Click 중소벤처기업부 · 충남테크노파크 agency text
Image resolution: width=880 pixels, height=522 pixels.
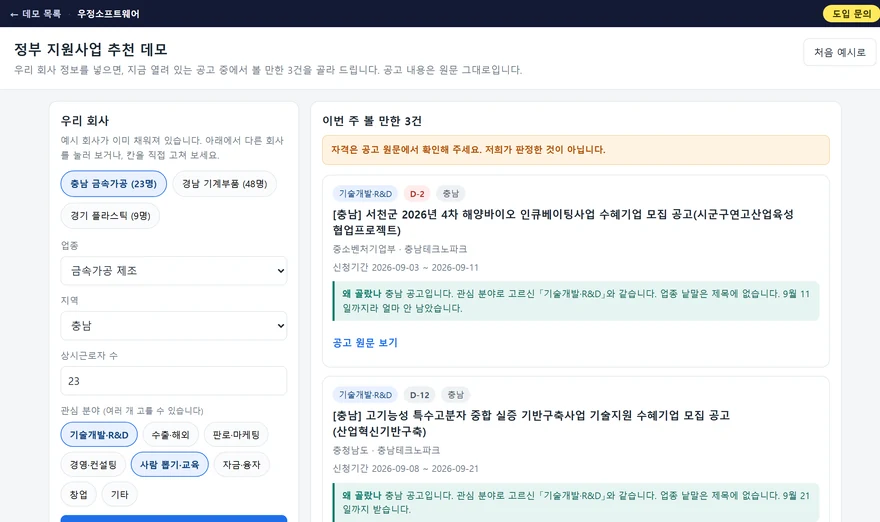400,249
